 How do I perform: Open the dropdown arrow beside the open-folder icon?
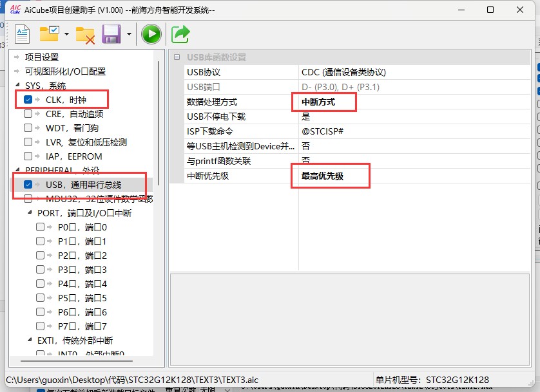[66, 33]
